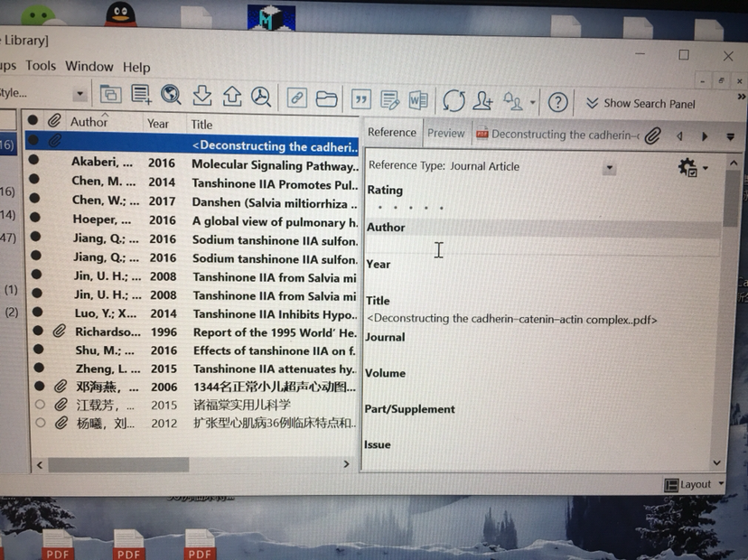This screenshot has width=748, height=560.
Task: Toggle read status dot for Hoeper 2016
Action: click(35, 217)
